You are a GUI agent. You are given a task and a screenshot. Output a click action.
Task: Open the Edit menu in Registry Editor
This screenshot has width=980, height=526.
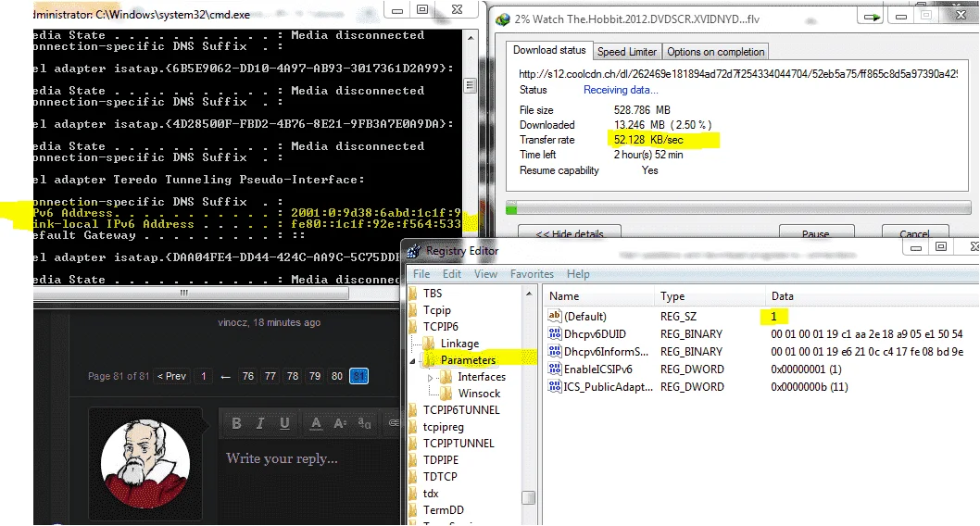tap(452, 273)
